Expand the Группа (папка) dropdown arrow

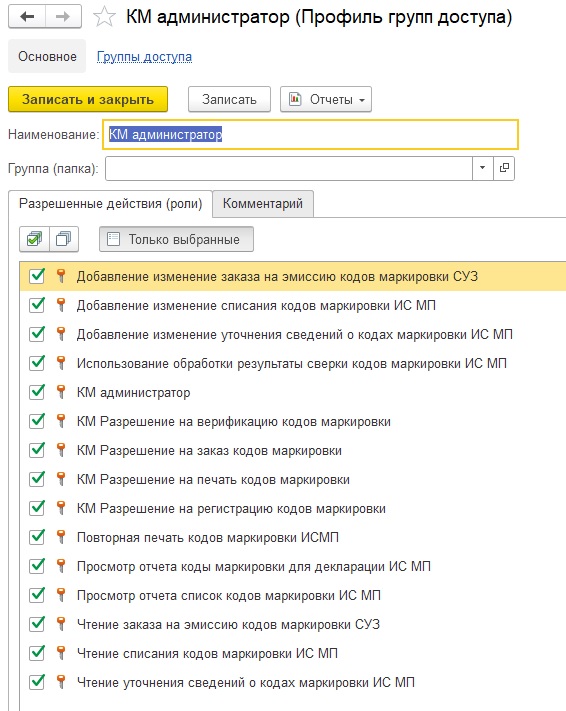pyautogui.click(x=483, y=168)
